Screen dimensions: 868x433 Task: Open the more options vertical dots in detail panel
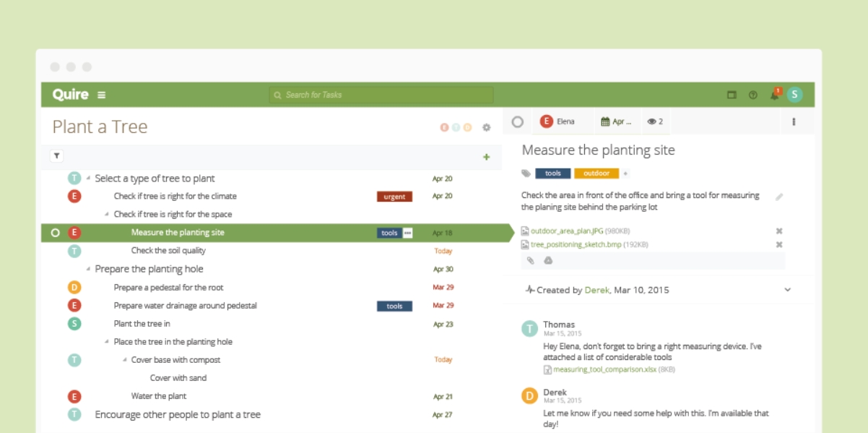[794, 122]
